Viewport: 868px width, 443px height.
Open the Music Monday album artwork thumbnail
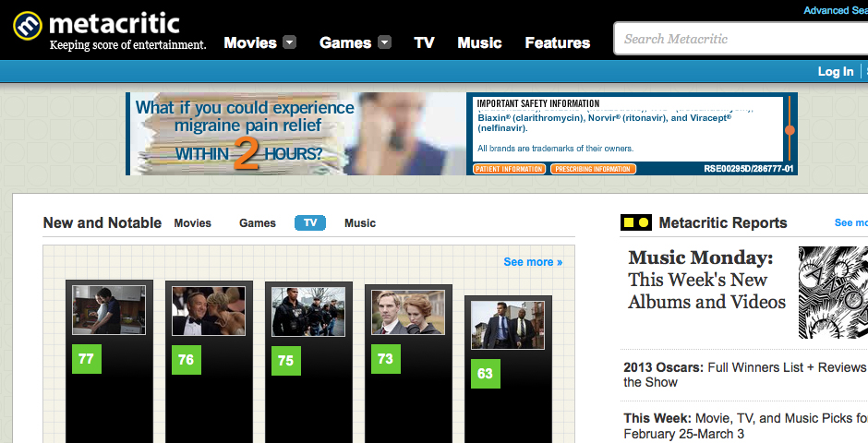coord(833,293)
